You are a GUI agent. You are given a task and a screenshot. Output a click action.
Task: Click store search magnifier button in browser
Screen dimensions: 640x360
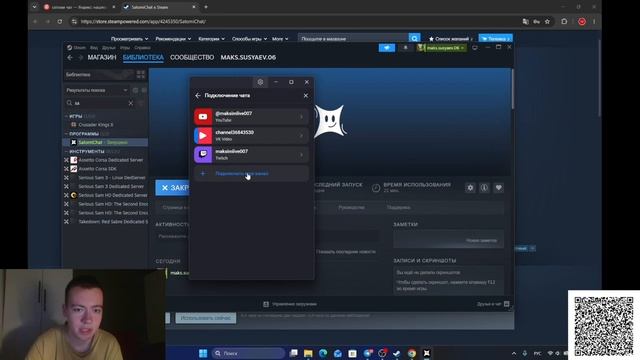[414, 39]
